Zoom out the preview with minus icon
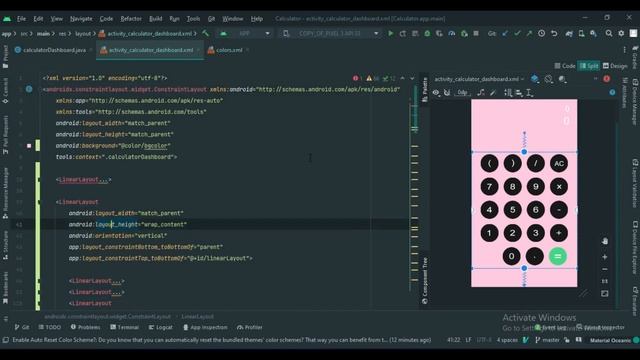This screenshot has width=640, height=360. (604, 269)
